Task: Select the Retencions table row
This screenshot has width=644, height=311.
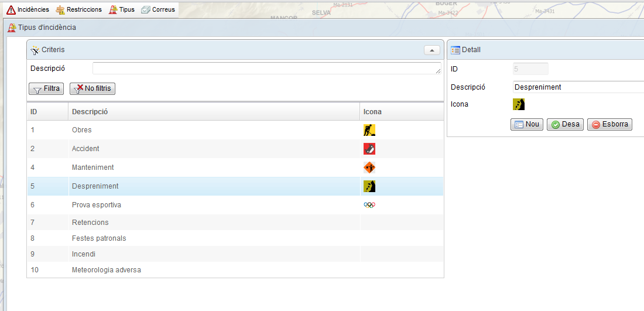Action: [x=90, y=223]
